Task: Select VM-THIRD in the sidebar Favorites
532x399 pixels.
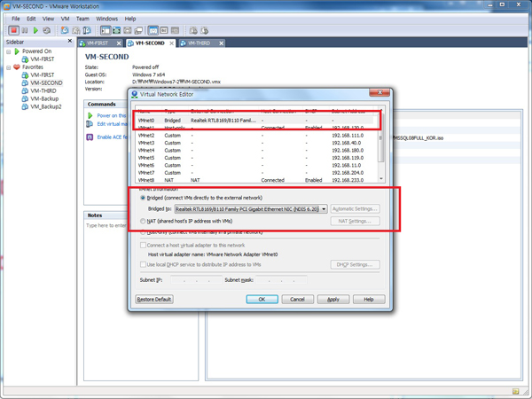Action: [x=43, y=91]
